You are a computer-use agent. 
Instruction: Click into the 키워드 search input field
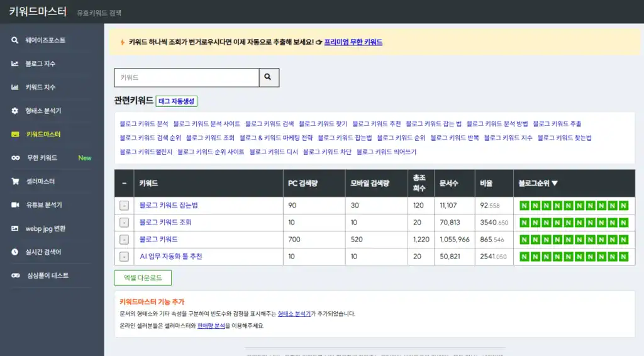[186, 77]
